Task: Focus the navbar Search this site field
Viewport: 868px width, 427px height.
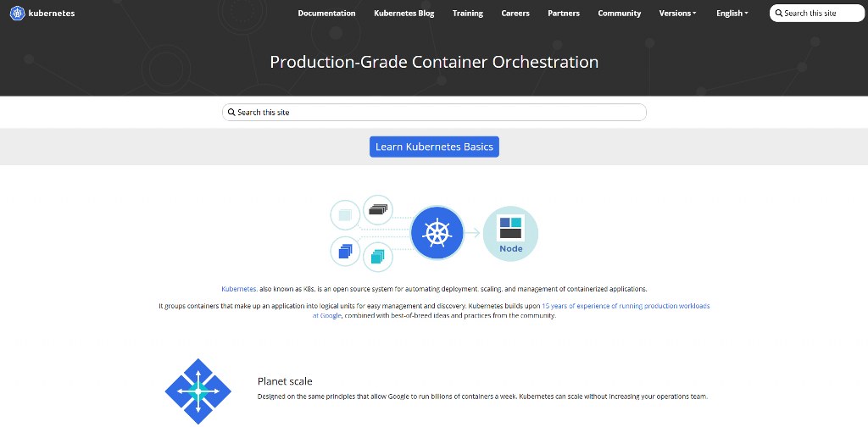Action: 817,14
